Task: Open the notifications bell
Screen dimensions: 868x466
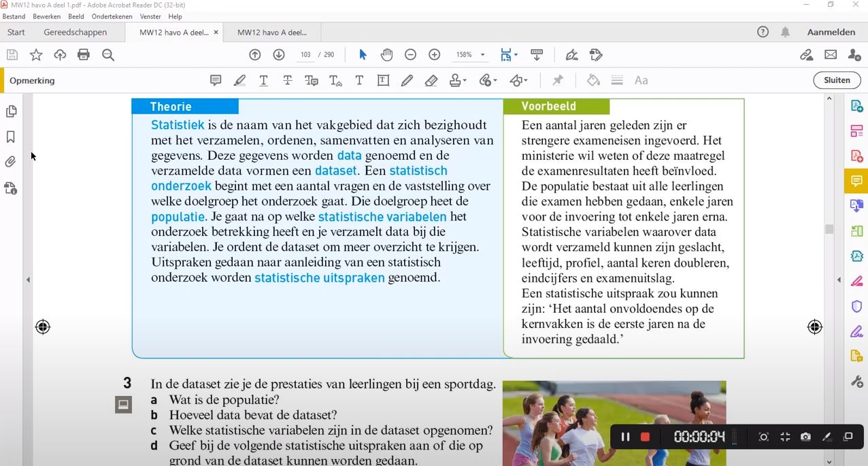Action: point(785,32)
